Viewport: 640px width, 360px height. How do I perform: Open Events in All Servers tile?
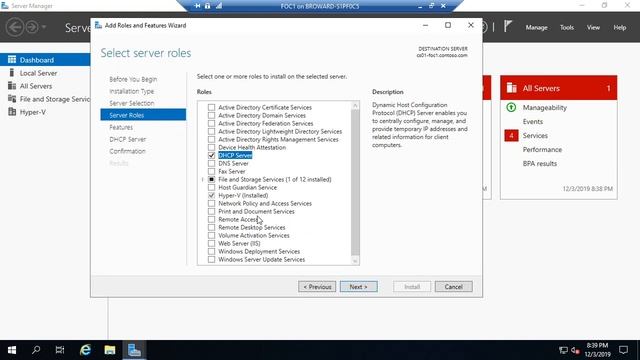click(533, 122)
